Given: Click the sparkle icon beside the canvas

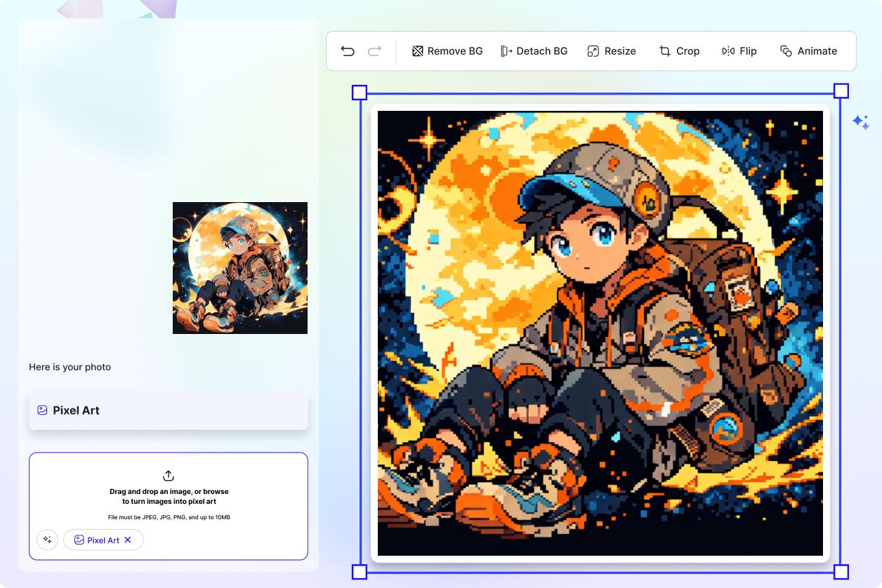Looking at the screenshot, I should pyautogui.click(x=862, y=122).
